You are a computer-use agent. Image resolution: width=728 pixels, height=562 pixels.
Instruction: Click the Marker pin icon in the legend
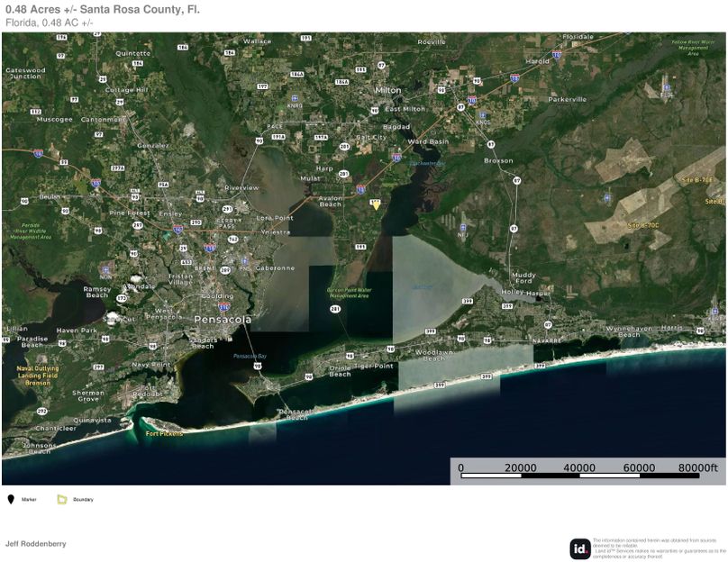coord(10,498)
